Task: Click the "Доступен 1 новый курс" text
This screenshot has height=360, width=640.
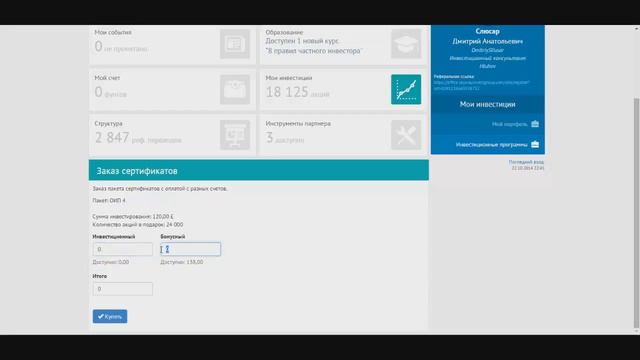Action: (302, 41)
